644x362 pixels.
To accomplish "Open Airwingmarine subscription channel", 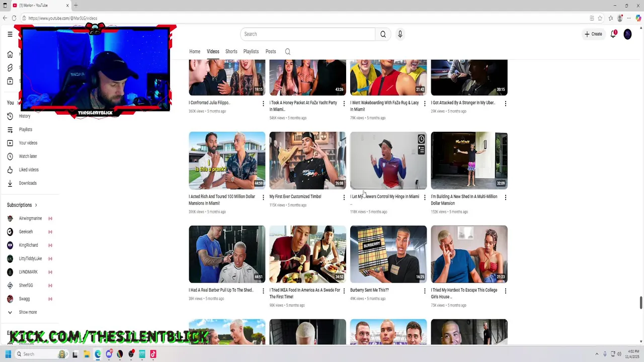I will tap(30, 219).
